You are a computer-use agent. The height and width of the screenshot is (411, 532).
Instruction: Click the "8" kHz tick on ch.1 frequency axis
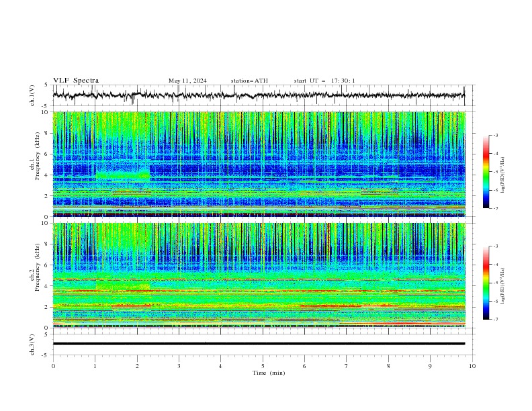tap(47, 133)
